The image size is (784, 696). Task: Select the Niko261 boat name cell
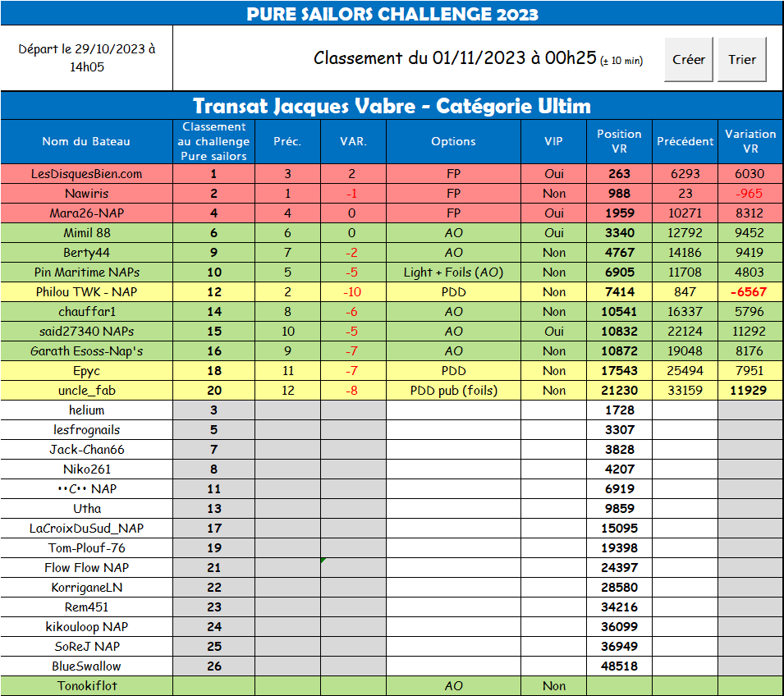coord(86,469)
